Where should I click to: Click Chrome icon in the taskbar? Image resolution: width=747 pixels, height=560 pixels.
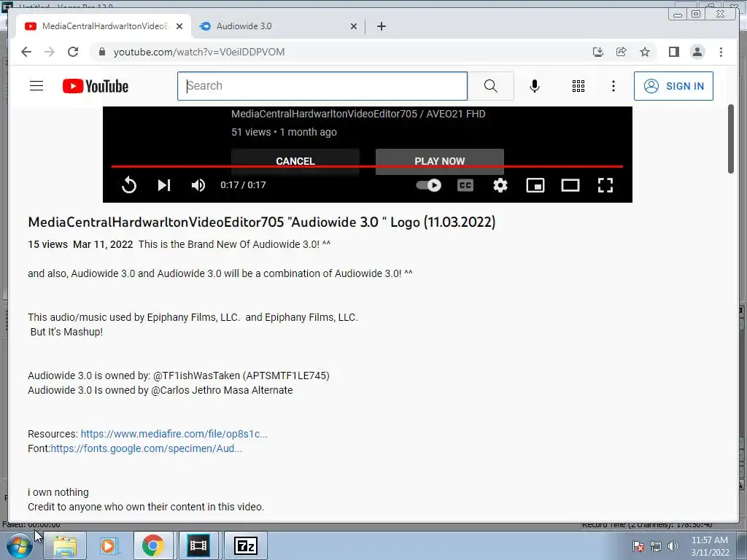tap(152, 545)
